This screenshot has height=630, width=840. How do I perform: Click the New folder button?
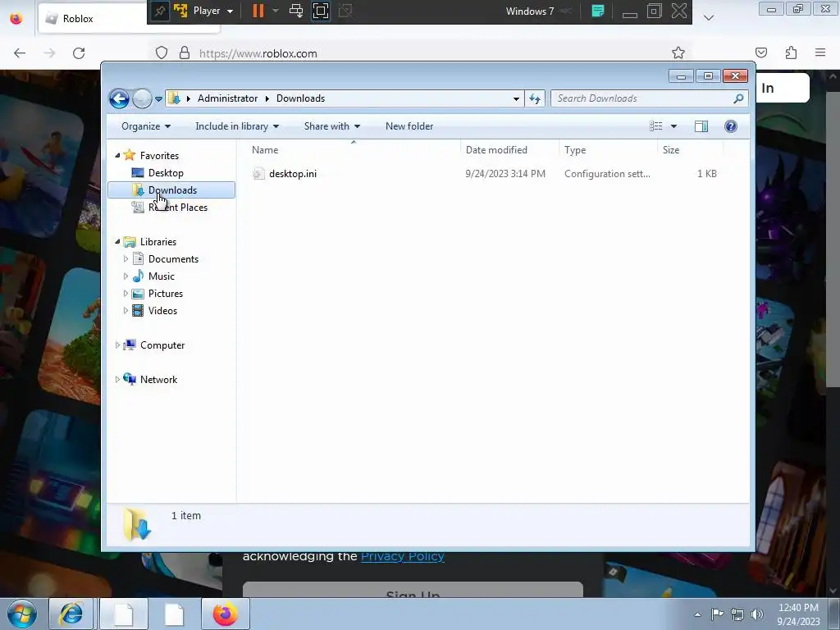tap(409, 126)
